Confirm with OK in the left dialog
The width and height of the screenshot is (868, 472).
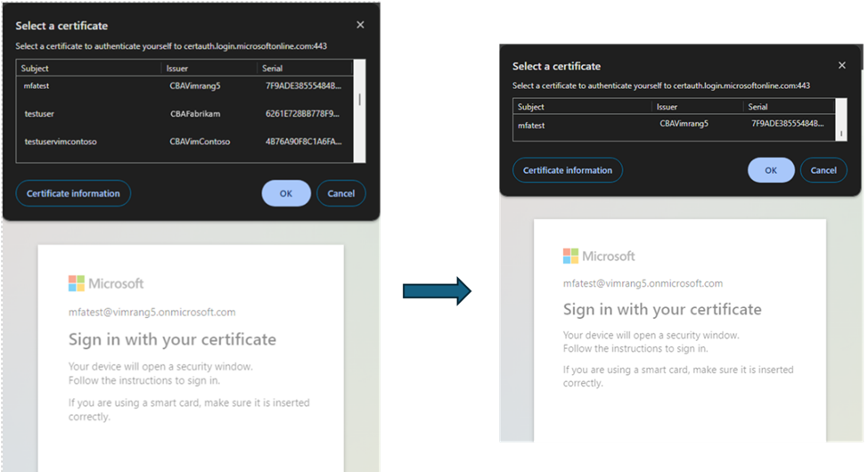click(x=286, y=193)
